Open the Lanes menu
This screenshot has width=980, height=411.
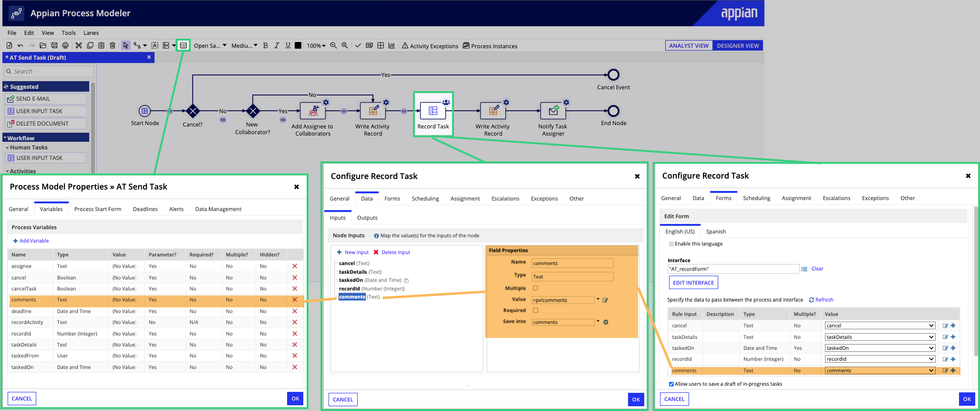pyautogui.click(x=91, y=33)
